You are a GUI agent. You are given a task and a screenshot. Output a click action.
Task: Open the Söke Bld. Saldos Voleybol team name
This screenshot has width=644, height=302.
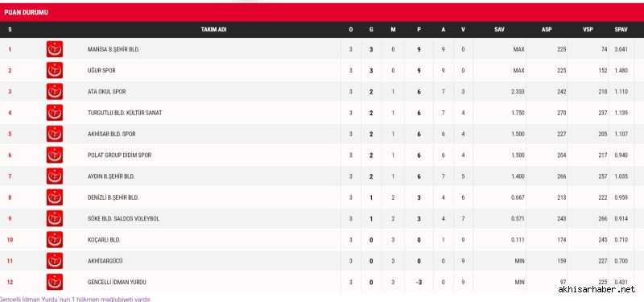[123, 218]
